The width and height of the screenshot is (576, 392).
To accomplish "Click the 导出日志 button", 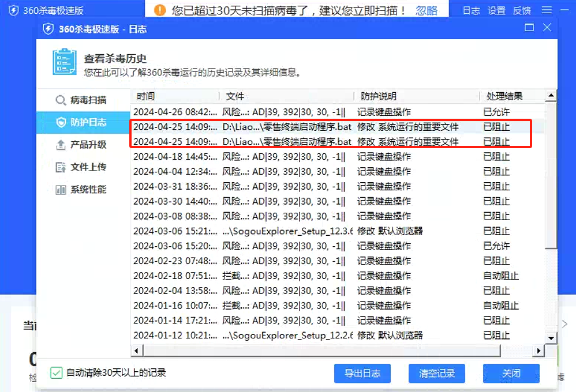I will point(362,374).
